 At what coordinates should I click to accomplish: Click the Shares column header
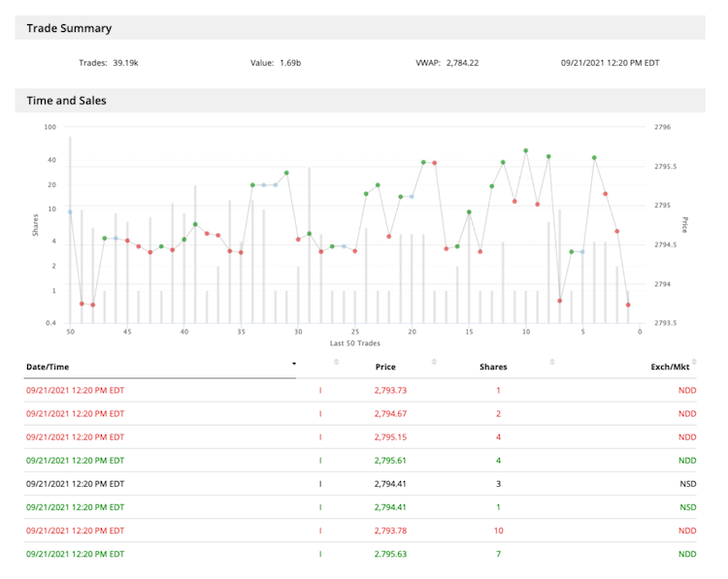coord(493,368)
